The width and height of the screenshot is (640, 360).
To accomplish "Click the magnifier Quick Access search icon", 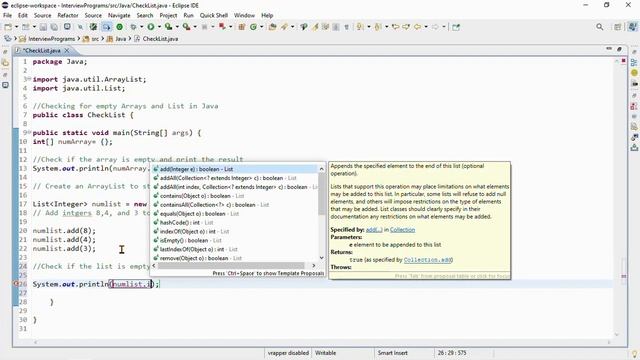I will (x=600, y=27).
